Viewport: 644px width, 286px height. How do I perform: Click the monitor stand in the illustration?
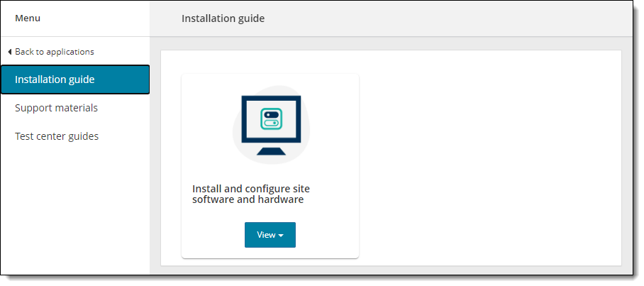pyautogui.click(x=271, y=150)
